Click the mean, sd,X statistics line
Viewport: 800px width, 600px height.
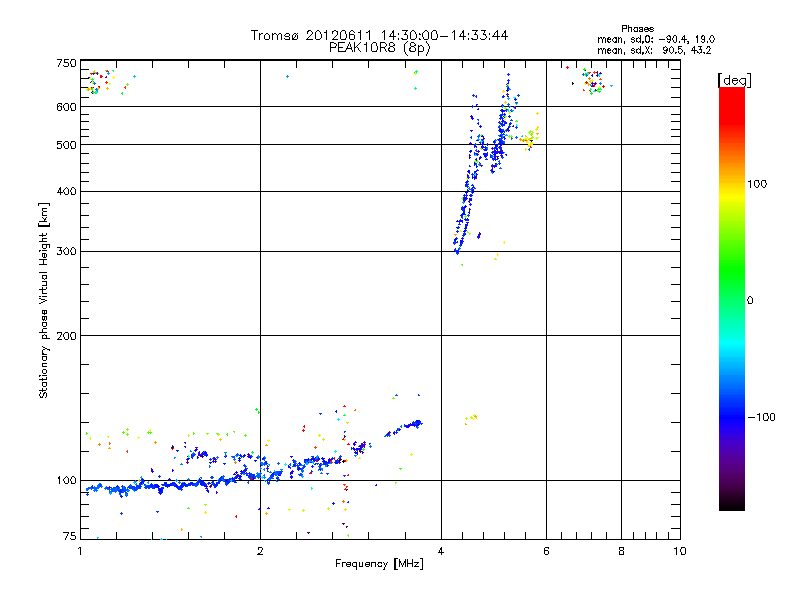click(653, 49)
